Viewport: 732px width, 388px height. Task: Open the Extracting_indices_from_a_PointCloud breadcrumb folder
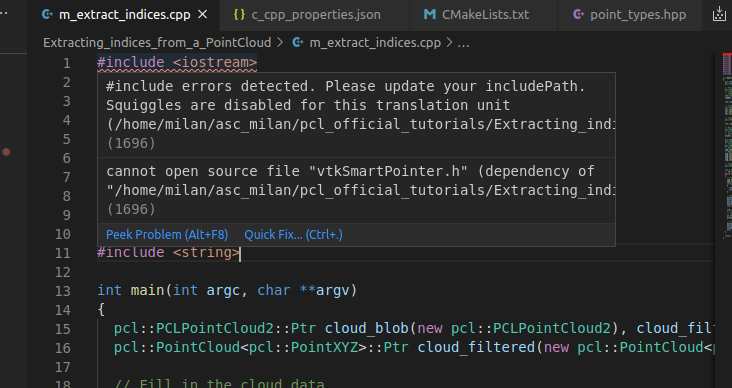(157, 43)
